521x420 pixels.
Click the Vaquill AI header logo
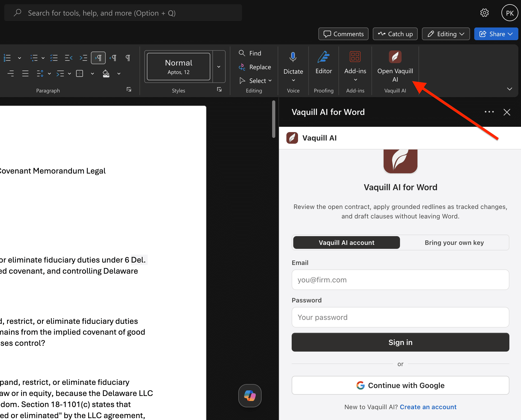click(x=292, y=138)
